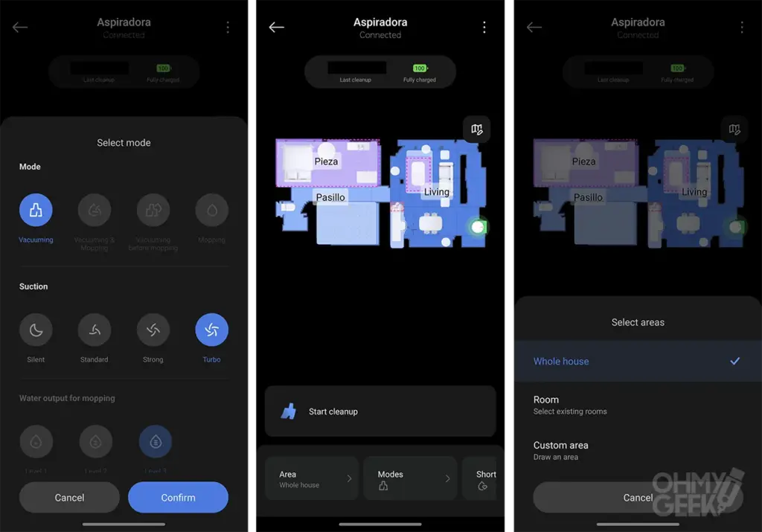Viewport: 762px width, 532px height.
Task: Tap robot vacuum dock marker on map
Action: click(478, 227)
